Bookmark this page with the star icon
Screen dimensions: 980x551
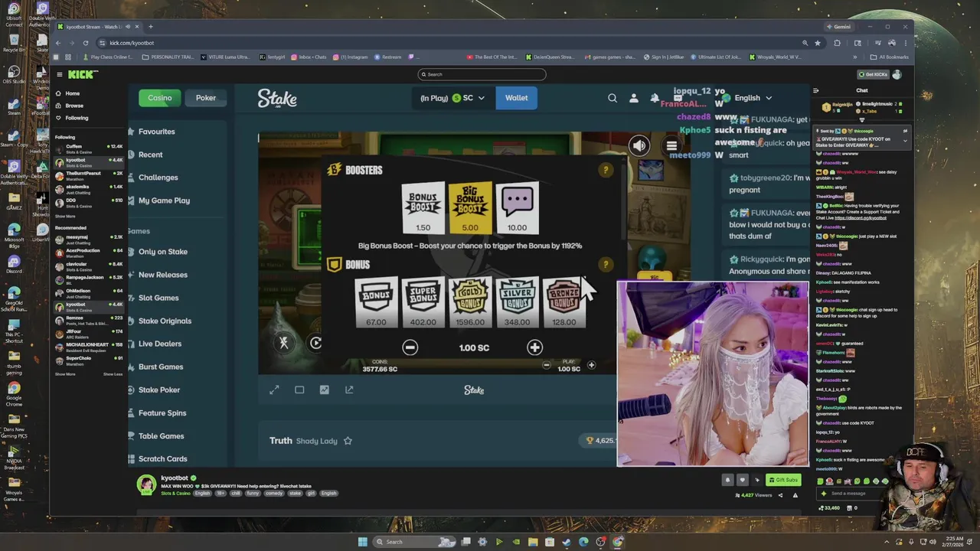pyautogui.click(x=818, y=43)
